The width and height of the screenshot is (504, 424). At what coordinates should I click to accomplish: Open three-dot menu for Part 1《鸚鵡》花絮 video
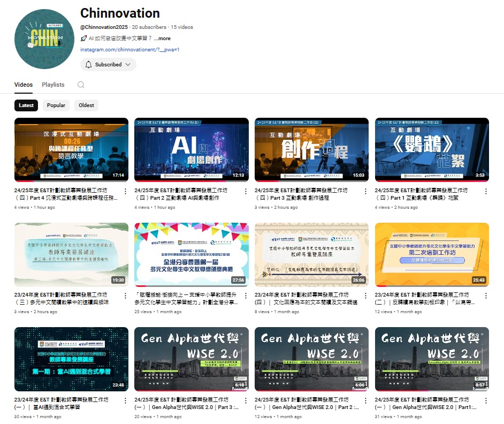486,191
